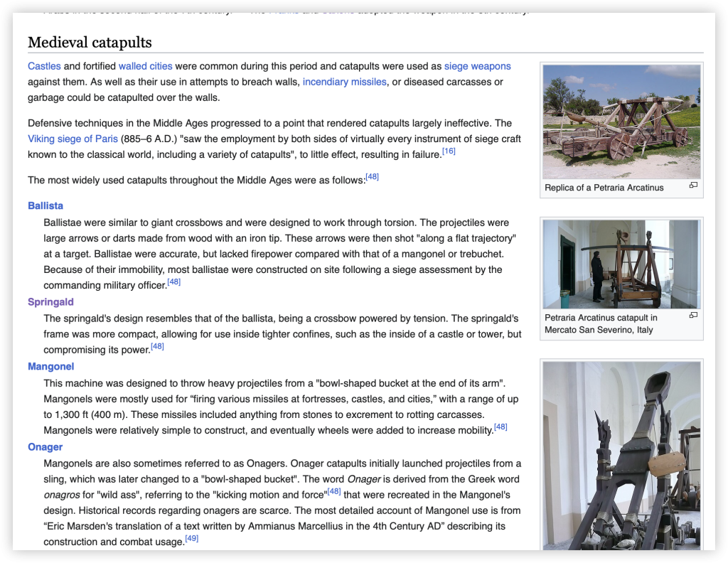This screenshot has height=563, width=728.
Task: Jump to citation 16 footnote
Action: point(448,151)
